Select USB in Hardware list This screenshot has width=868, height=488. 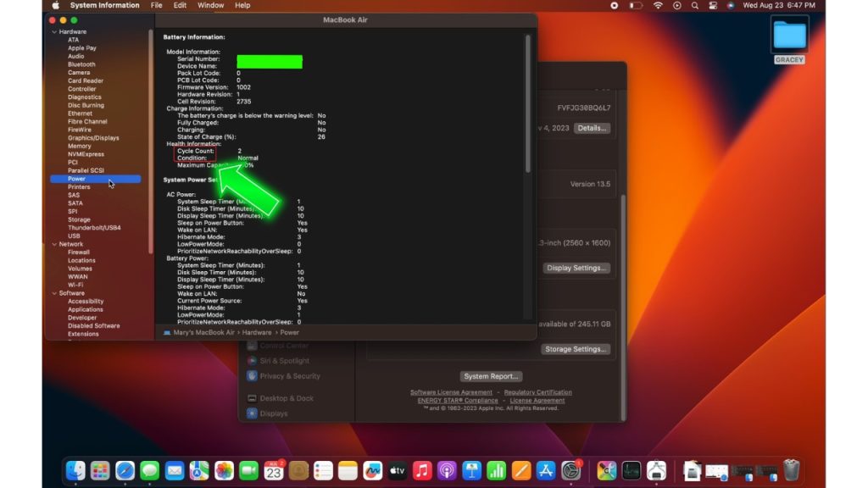(74, 236)
